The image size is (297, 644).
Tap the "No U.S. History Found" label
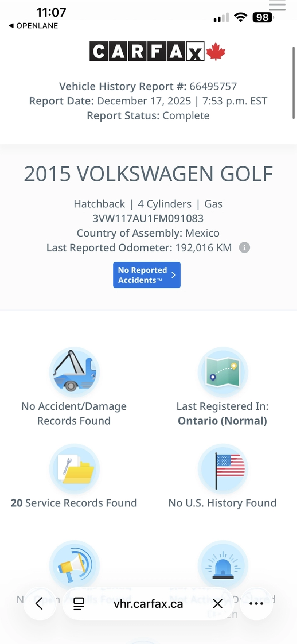pyautogui.click(x=222, y=503)
